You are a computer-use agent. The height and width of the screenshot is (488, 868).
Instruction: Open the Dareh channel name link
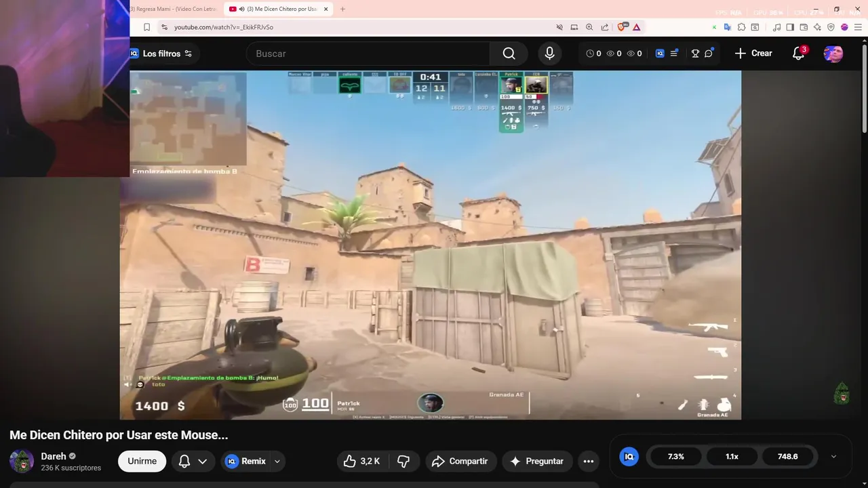[x=54, y=456]
